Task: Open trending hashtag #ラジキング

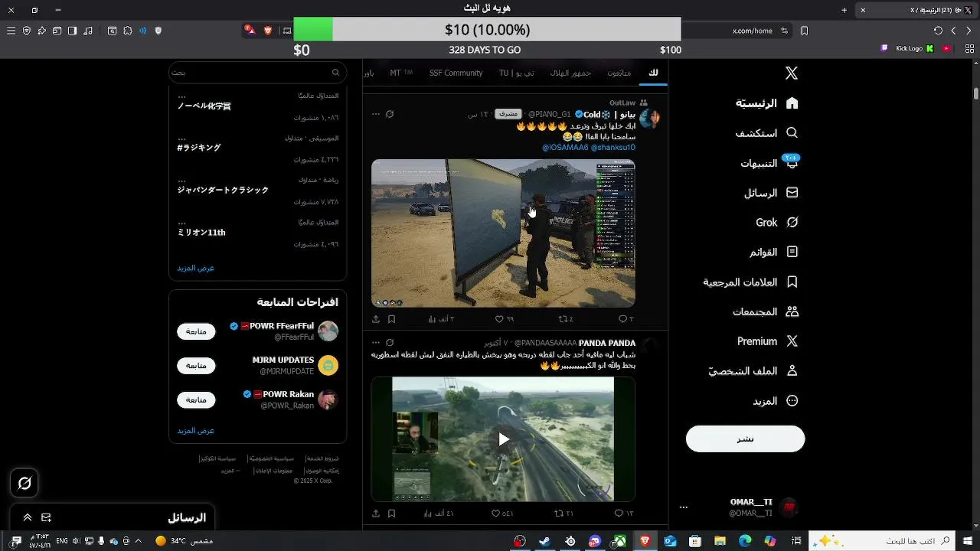Action: coord(199,148)
